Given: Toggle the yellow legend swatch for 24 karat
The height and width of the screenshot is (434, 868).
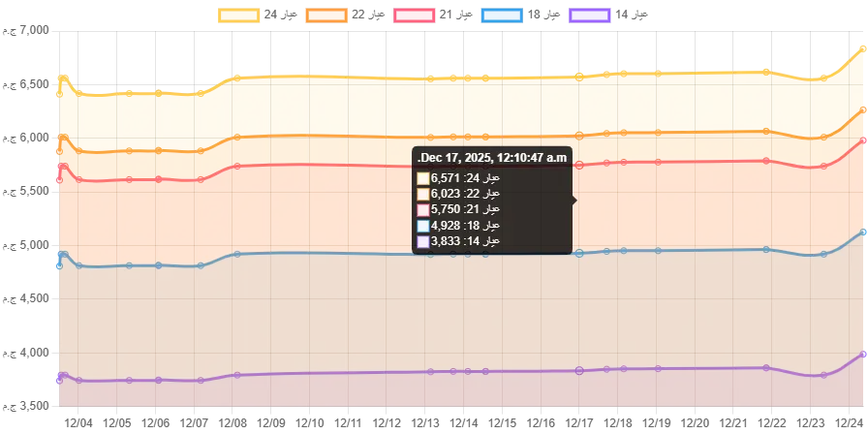Looking at the screenshot, I should click(x=239, y=15).
